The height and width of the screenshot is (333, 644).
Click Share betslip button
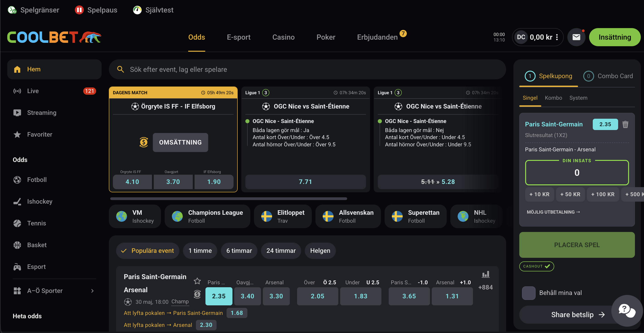[x=577, y=315]
